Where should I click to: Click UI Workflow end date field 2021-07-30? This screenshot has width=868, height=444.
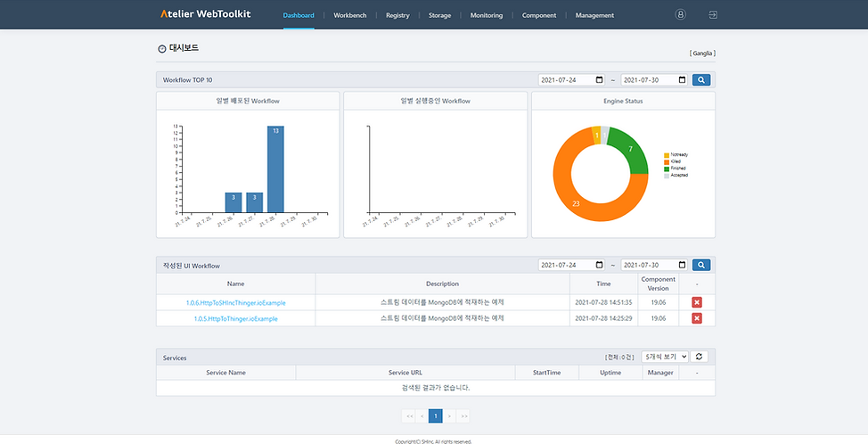pos(654,265)
